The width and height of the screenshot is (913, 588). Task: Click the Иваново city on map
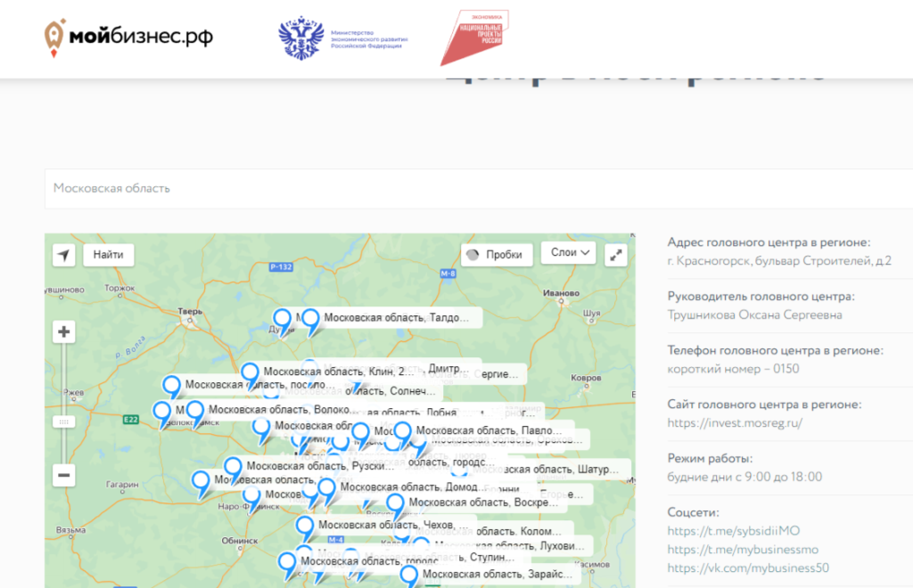point(562,294)
